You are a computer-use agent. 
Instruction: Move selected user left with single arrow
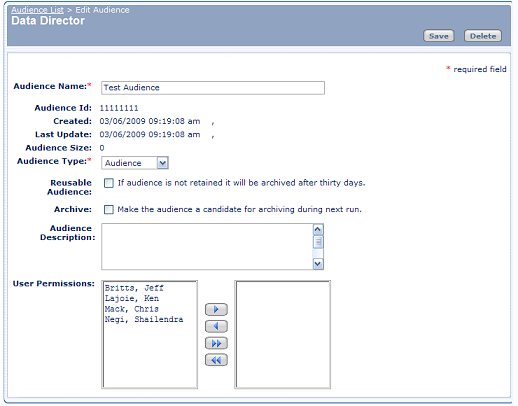point(216,326)
